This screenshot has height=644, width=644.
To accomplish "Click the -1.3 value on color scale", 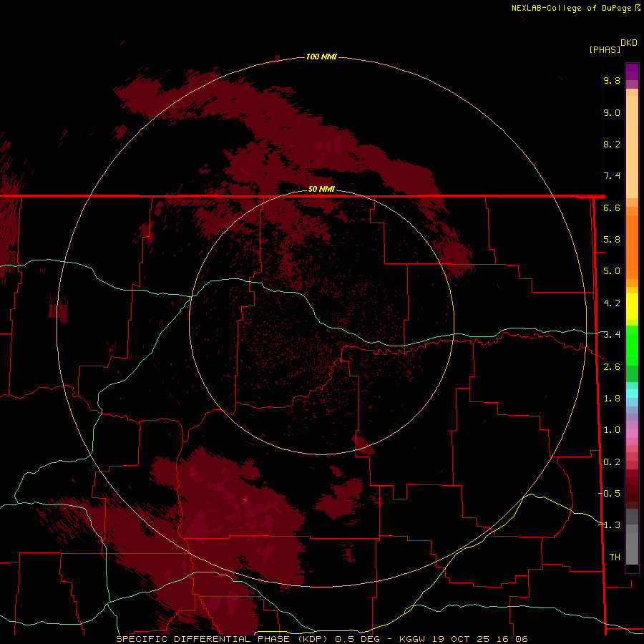I will coord(609,525).
